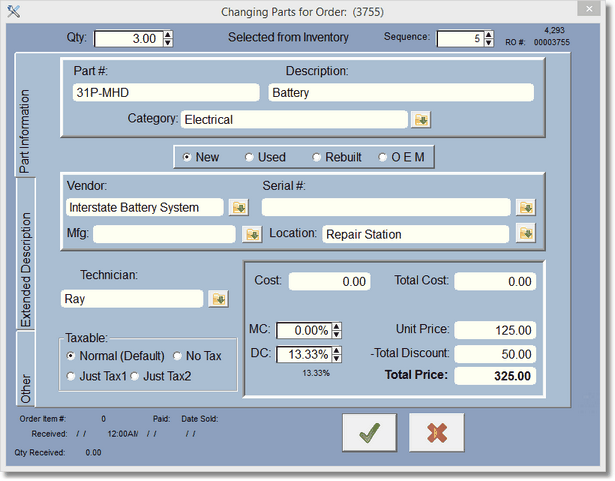Select the Used part condition

250,158
